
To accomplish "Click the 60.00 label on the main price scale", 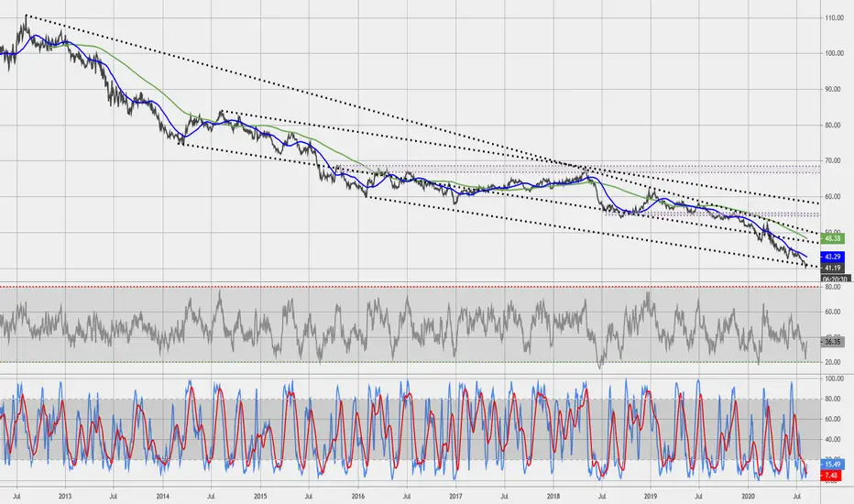I will tap(833, 196).
